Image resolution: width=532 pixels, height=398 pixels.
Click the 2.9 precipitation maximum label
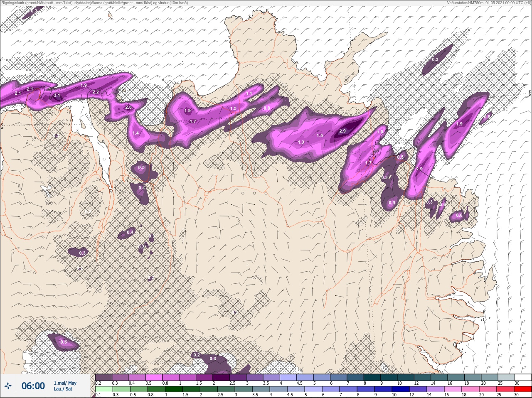(342, 131)
